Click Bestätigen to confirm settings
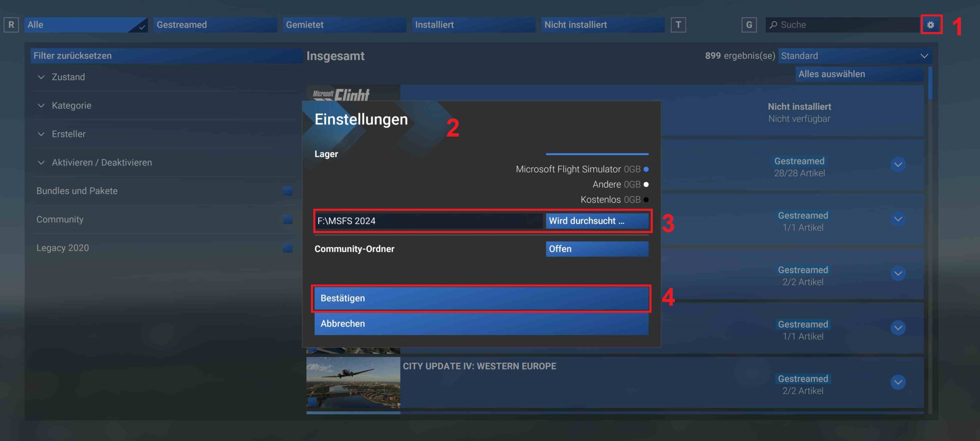 coord(481,297)
